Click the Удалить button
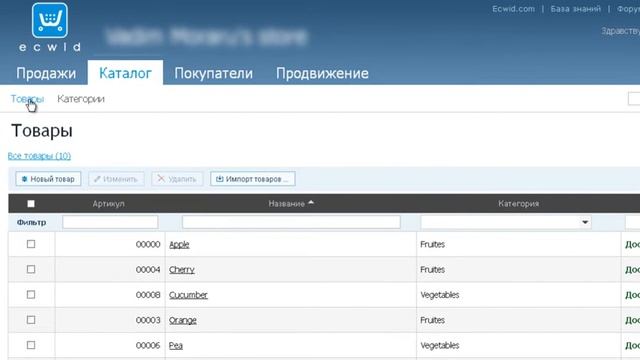The width and height of the screenshot is (640, 360). point(177,179)
